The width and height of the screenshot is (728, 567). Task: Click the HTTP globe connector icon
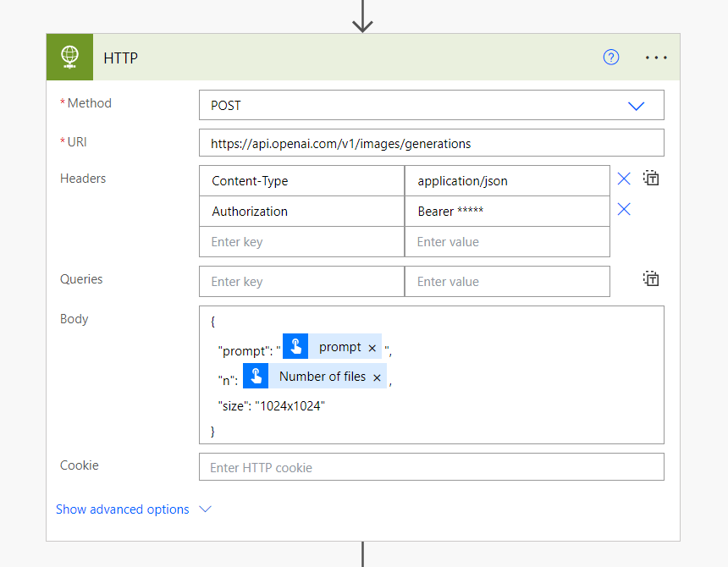(x=70, y=58)
